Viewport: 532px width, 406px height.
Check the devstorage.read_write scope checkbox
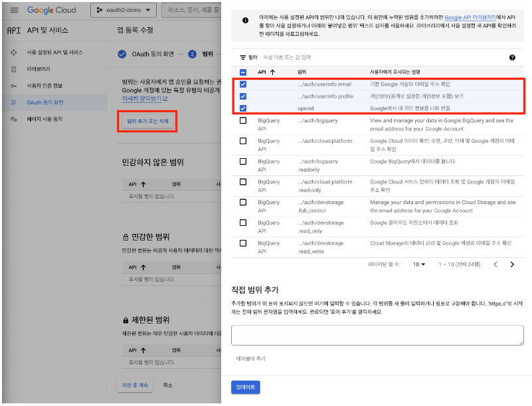coord(243,243)
